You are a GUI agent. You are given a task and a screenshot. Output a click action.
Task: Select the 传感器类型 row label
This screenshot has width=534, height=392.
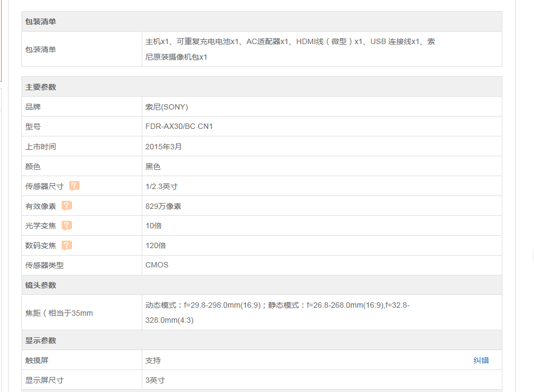coord(44,265)
